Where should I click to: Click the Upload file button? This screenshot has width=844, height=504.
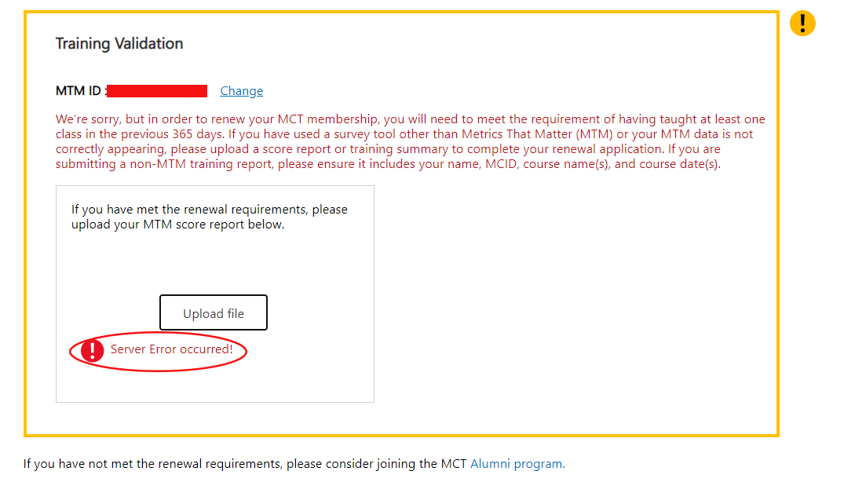coord(213,312)
